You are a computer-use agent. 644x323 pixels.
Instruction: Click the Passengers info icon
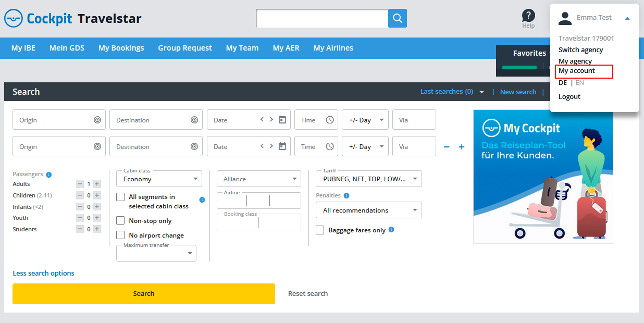[48, 175]
